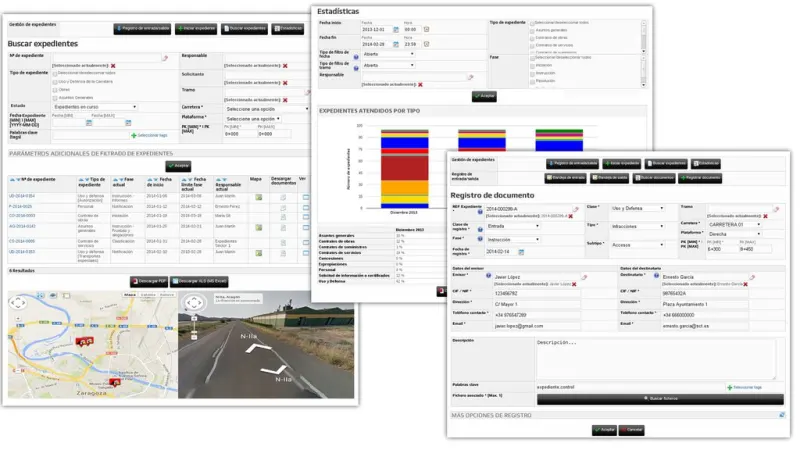Check 'Instrucción' in Estadísticas Fase list
Viewport: 800px width, 450px height.
pyautogui.click(x=532, y=74)
